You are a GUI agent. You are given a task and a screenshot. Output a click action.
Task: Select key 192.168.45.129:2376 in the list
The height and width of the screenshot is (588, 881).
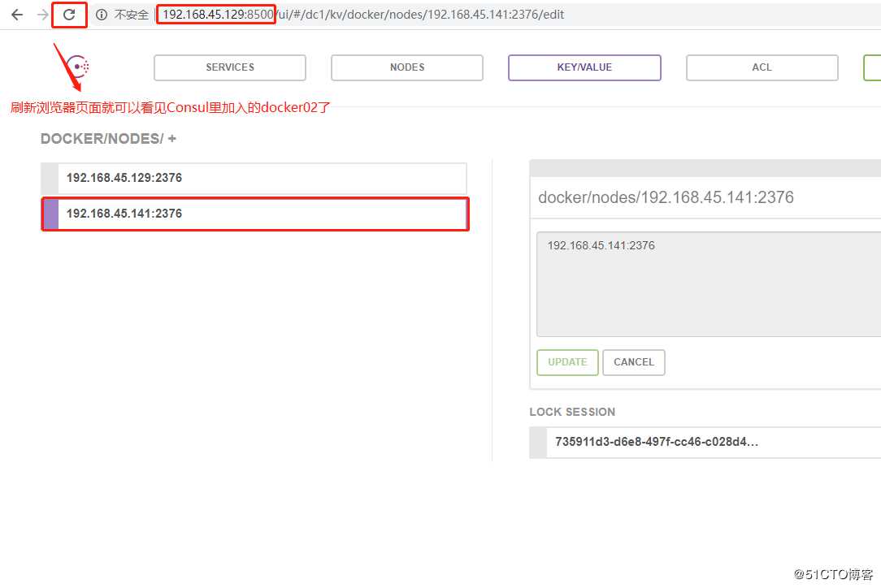[254, 179]
